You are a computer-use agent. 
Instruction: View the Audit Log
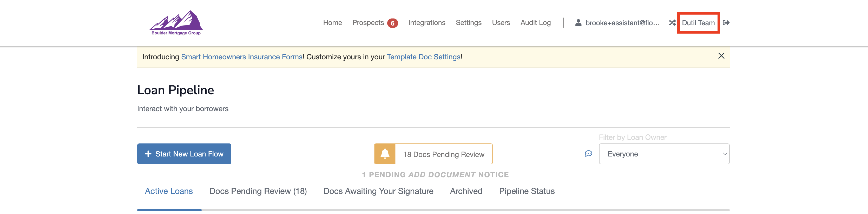point(535,23)
